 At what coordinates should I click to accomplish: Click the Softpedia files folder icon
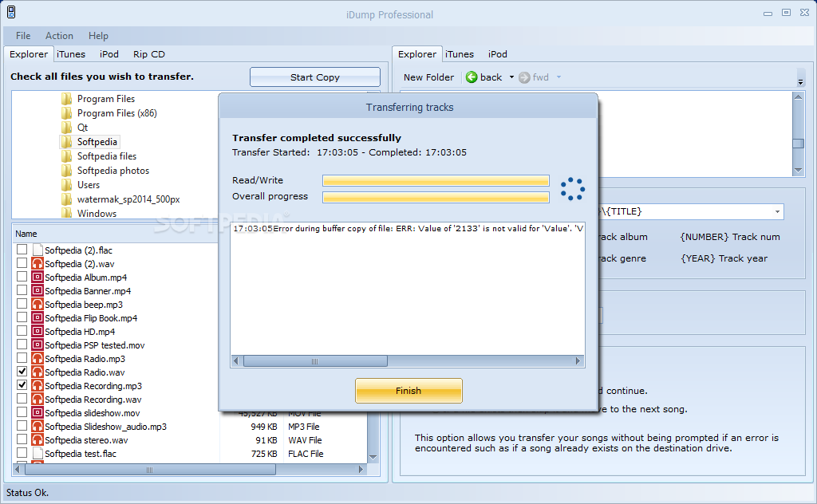(x=67, y=156)
